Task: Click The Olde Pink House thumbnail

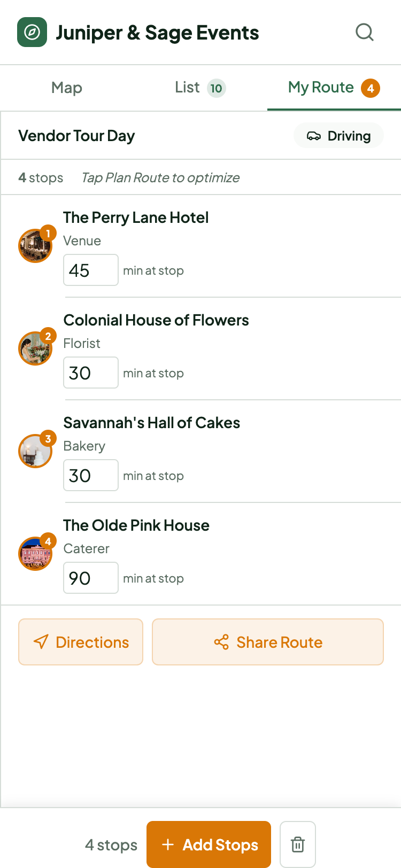Action: point(35,554)
